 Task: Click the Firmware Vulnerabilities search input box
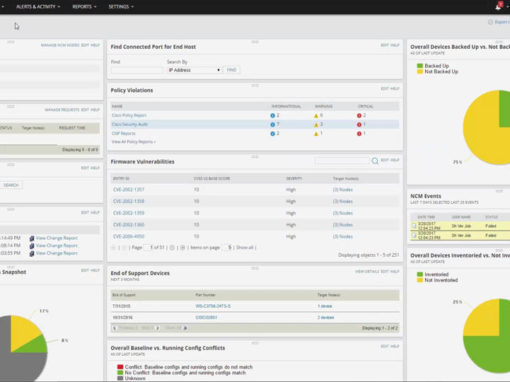tap(342, 161)
